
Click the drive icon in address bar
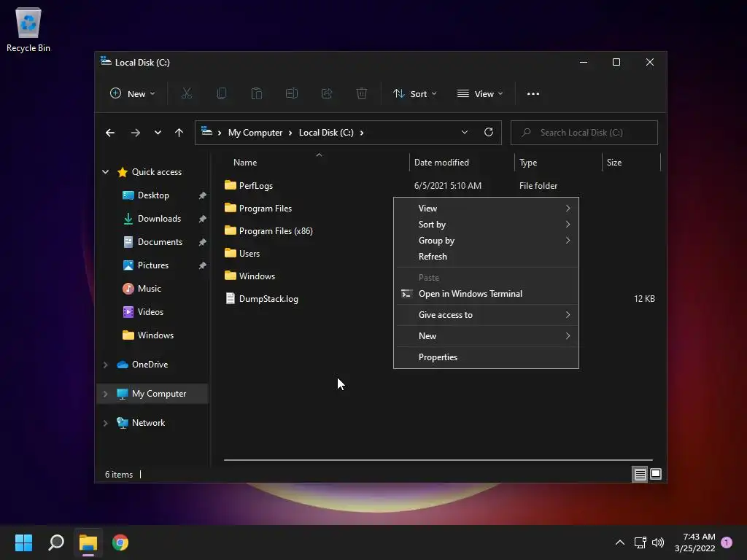[206, 131]
